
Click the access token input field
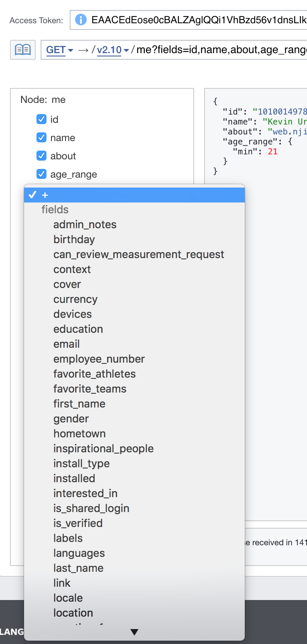tap(189, 20)
